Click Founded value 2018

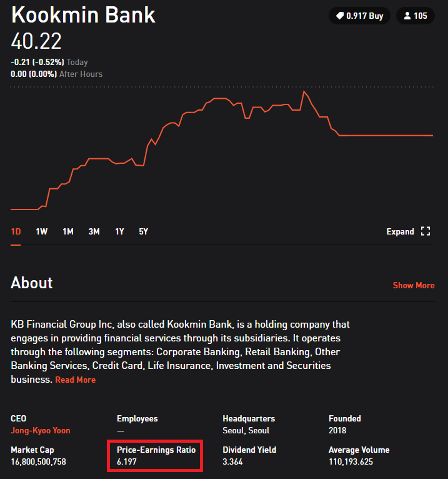pyautogui.click(x=337, y=430)
